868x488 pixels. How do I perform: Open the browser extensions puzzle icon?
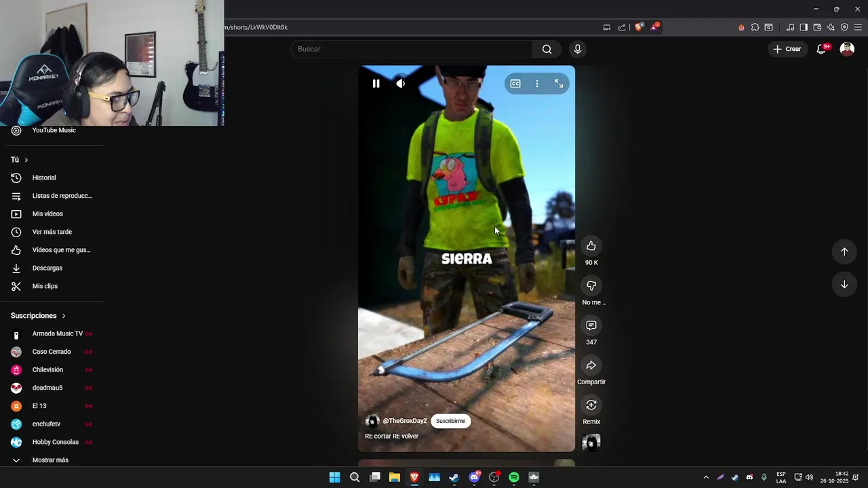pos(755,27)
